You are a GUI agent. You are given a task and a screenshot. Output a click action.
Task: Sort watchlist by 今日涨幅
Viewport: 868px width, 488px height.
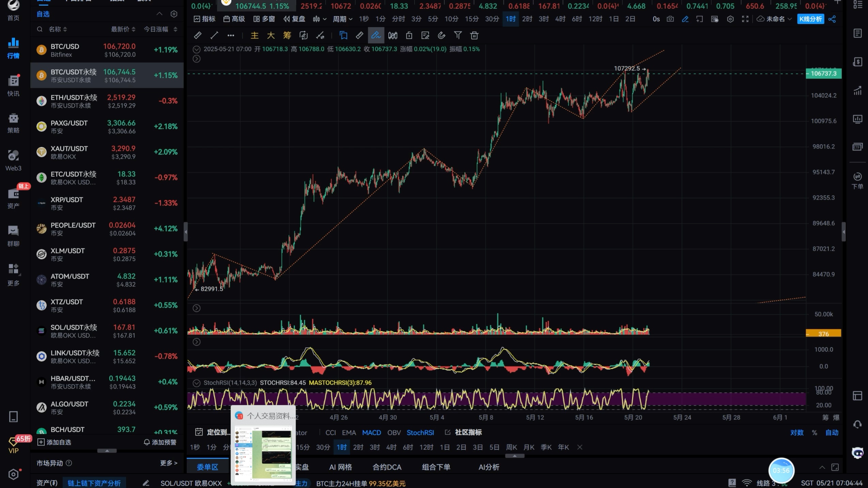[160, 29]
